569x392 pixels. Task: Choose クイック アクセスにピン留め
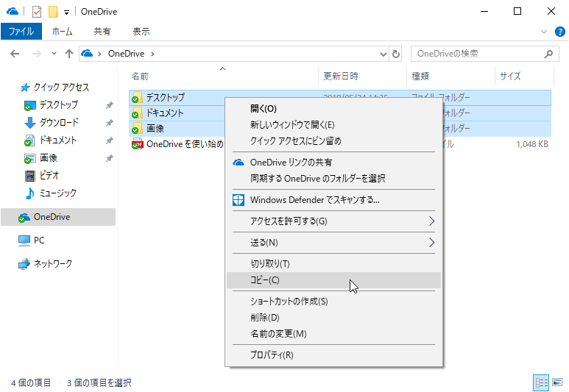tap(333, 140)
